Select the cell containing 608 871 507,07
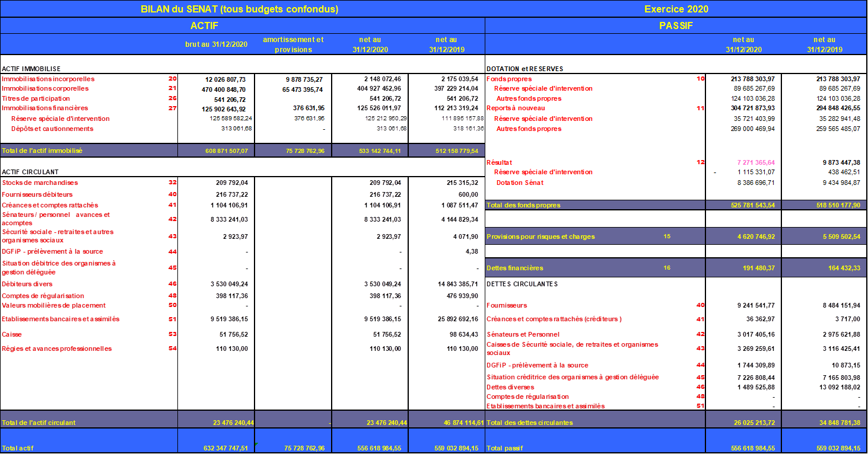 click(x=225, y=151)
